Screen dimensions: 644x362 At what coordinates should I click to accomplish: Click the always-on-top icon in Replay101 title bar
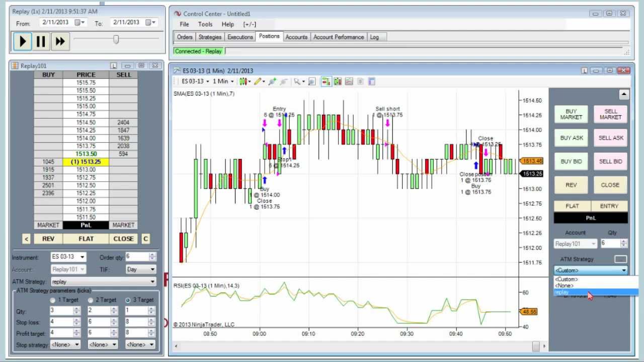[x=114, y=66]
